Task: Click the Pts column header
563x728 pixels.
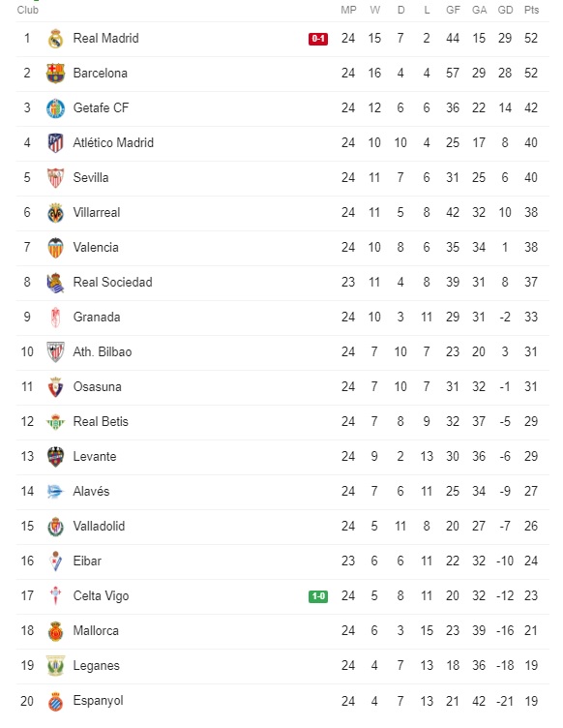Action: point(531,10)
